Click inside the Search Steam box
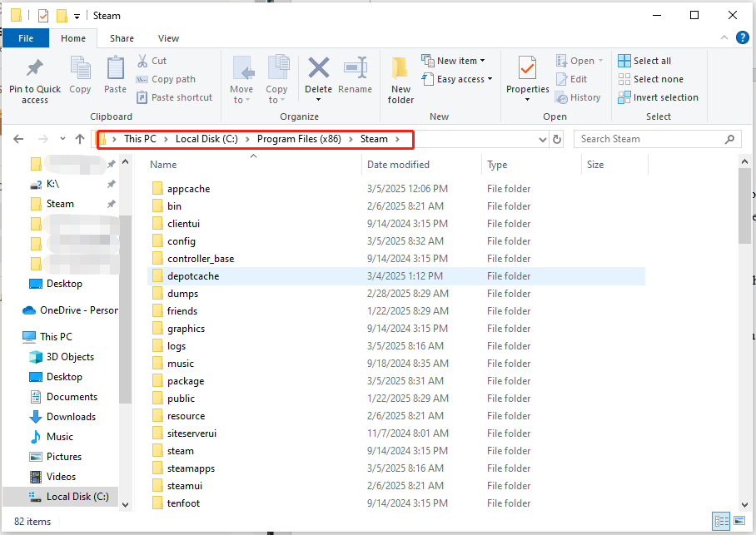 point(649,139)
